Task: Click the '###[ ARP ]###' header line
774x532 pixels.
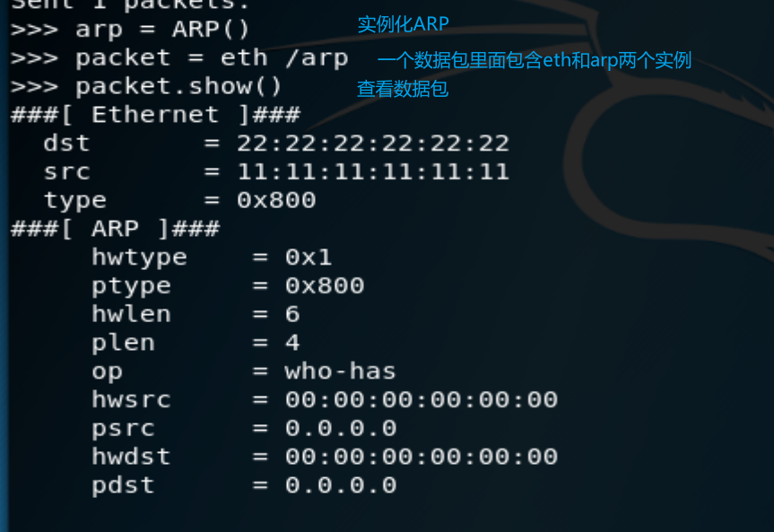Action: pyautogui.click(x=115, y=229)
